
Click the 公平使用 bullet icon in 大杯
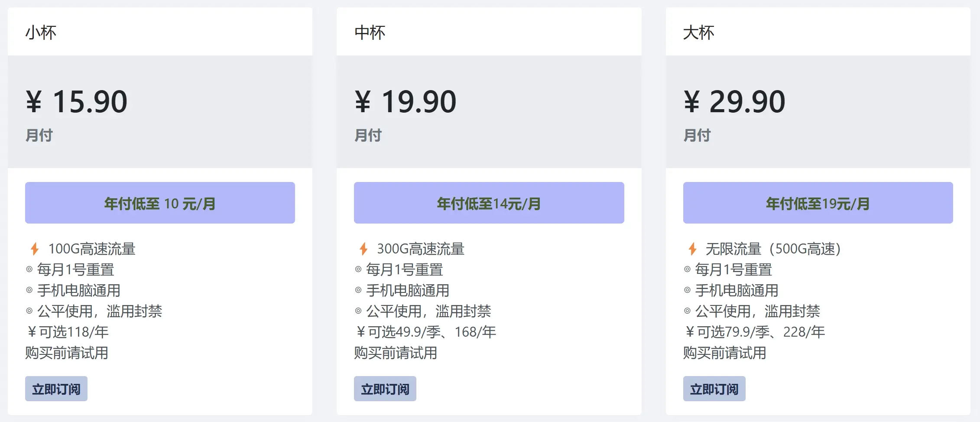point(687,311)
